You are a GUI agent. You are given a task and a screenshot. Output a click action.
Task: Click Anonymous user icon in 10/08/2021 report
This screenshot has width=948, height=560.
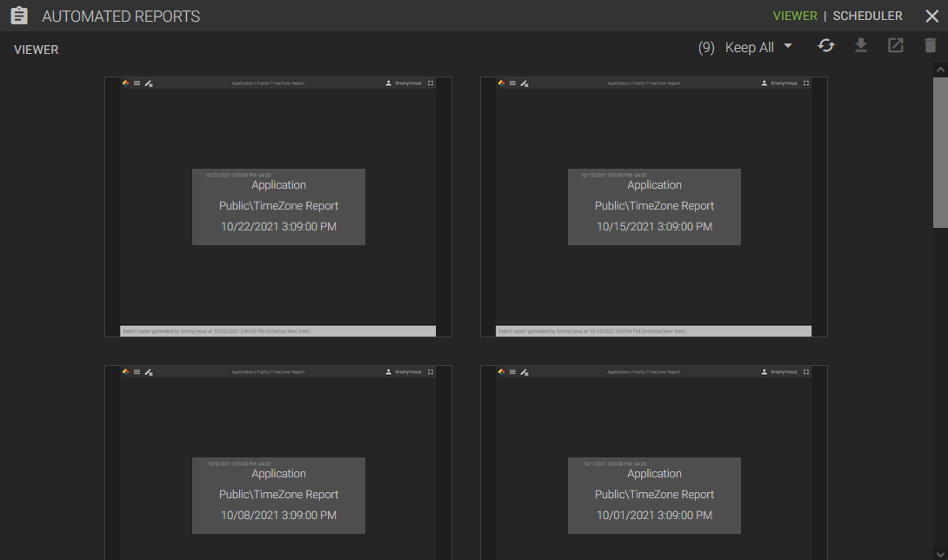click(x=389, y=372)
